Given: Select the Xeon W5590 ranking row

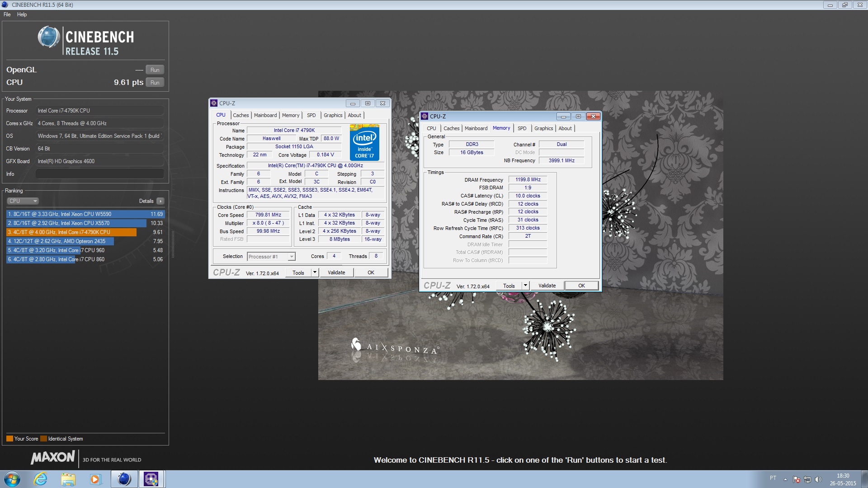Looking at the screenshot, I should 85,214.
